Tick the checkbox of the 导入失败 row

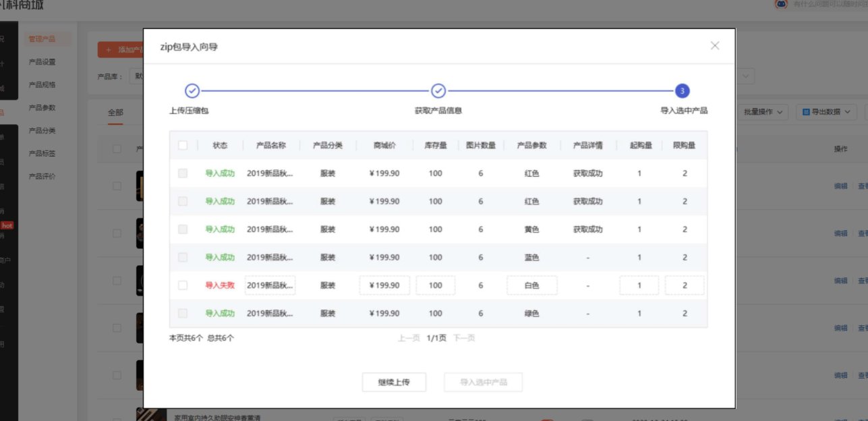(183, 285)
